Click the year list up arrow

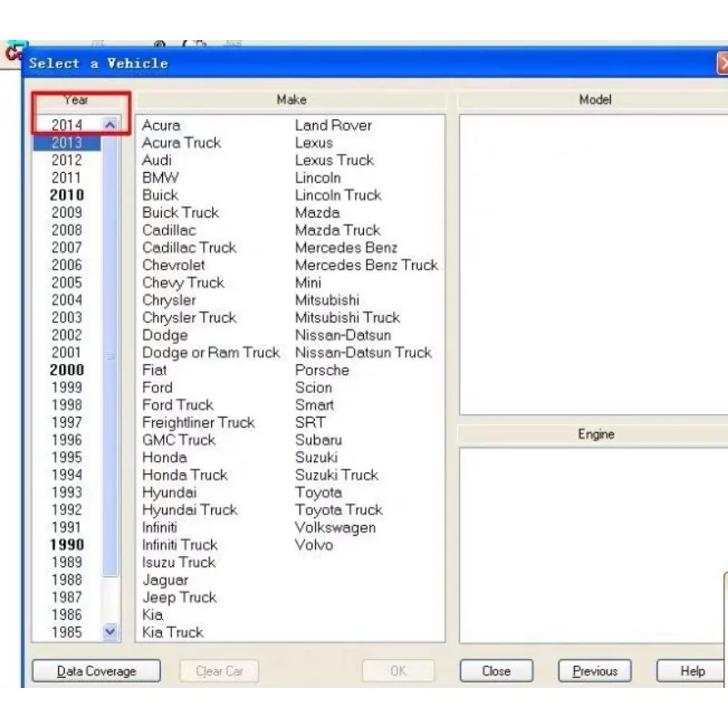(110, 125)
